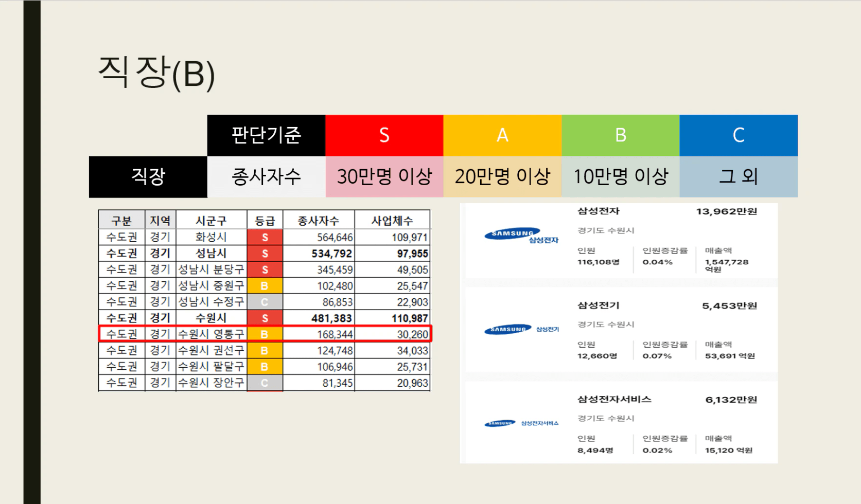Select the 10만명 이상 cell
The width and height of the screenshot is (861, 504).
[x=621, y=176]
